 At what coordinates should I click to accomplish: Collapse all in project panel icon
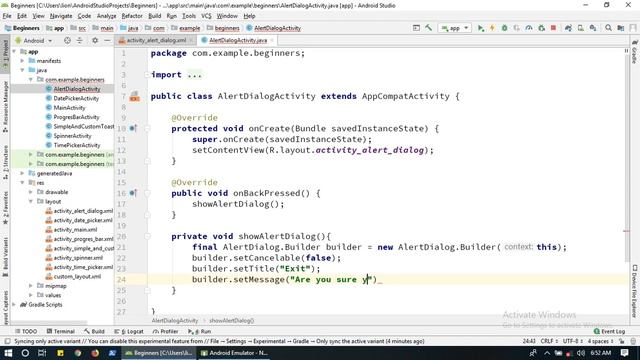tap(80, 40)
